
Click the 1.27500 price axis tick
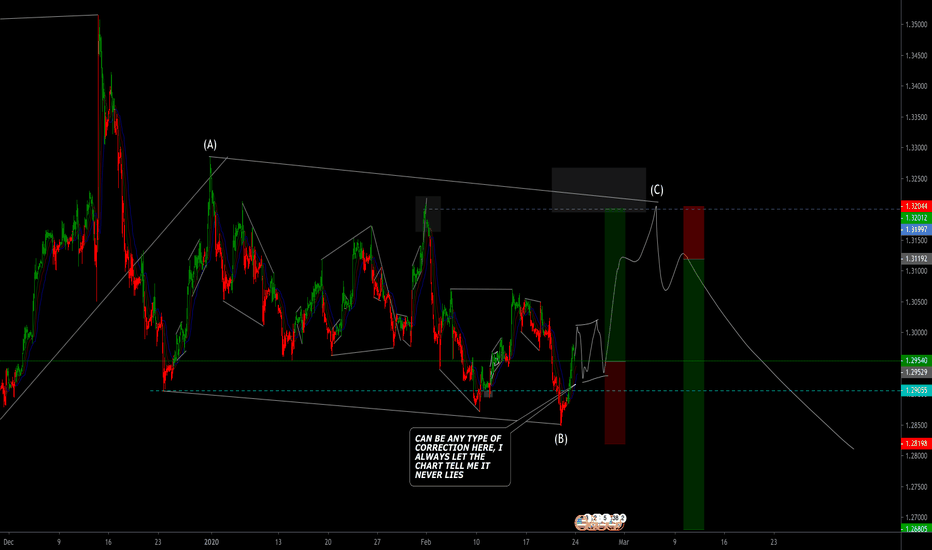pos(916,486)
